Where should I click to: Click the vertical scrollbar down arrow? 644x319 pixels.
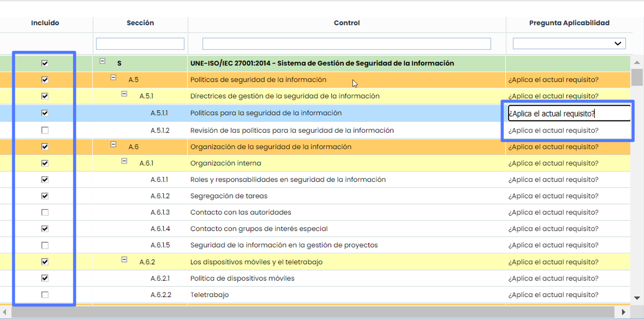[637, 298]
